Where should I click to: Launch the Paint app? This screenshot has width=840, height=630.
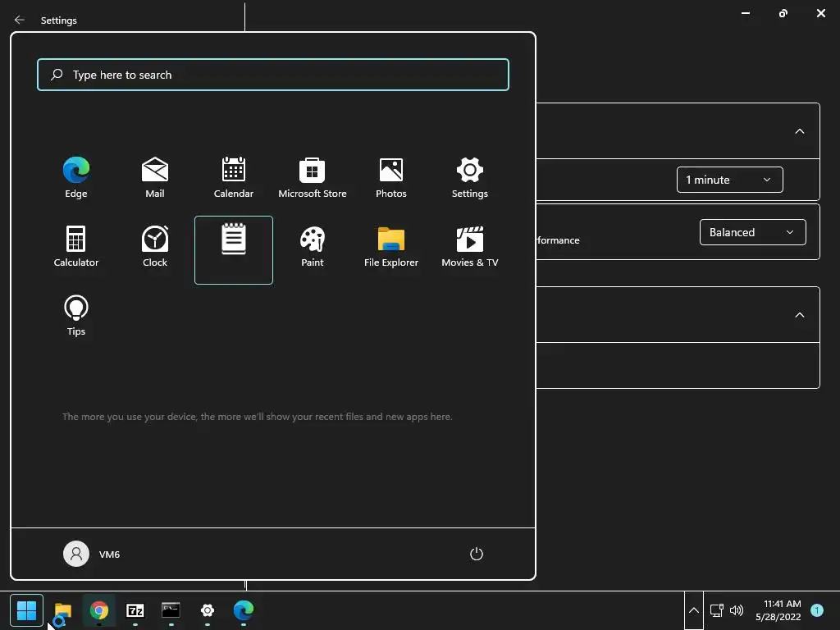[x=313, y=246]
